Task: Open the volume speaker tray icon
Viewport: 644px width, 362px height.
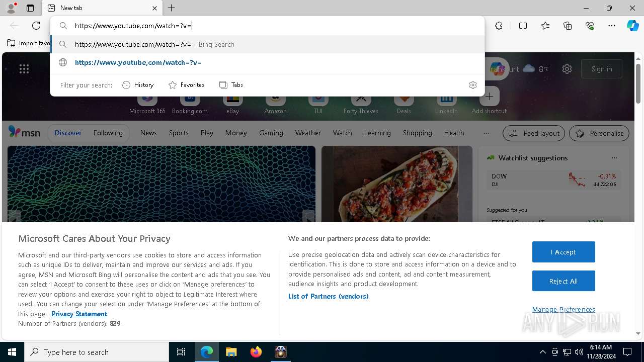Action: point(579,352)
